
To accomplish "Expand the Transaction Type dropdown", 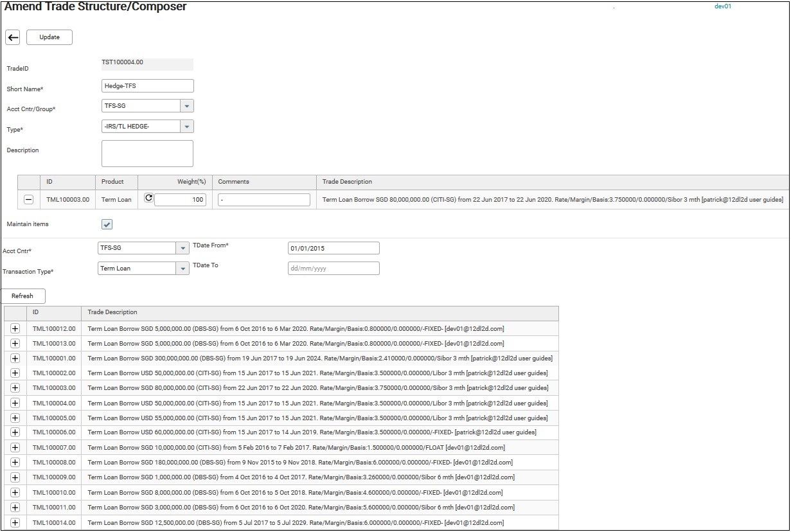I will point(182,269).
